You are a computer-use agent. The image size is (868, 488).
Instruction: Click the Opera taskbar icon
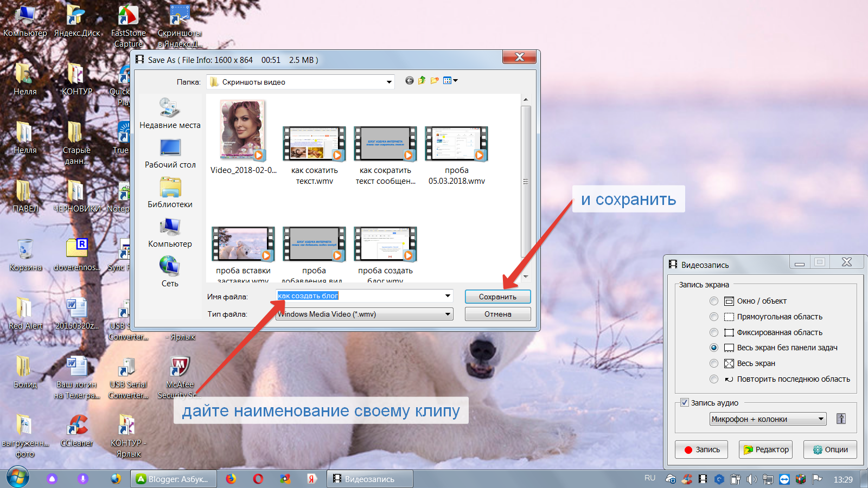[x=258, y=479]
